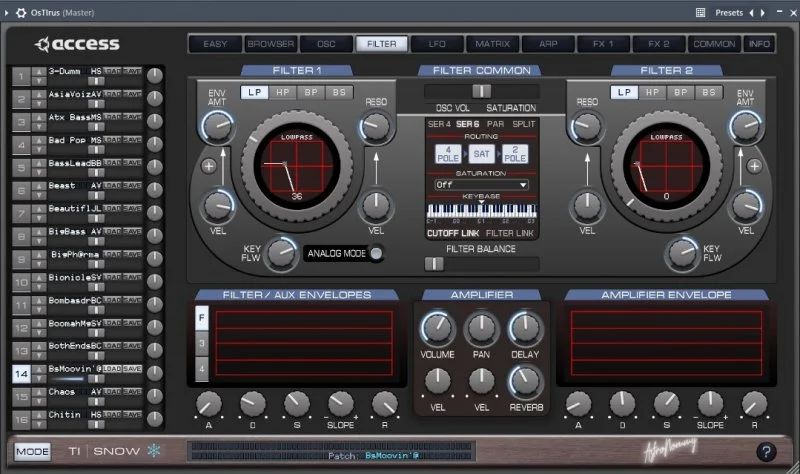
Task: Click the amplifier envelope R (release) knob
Action: pos(754,405)
